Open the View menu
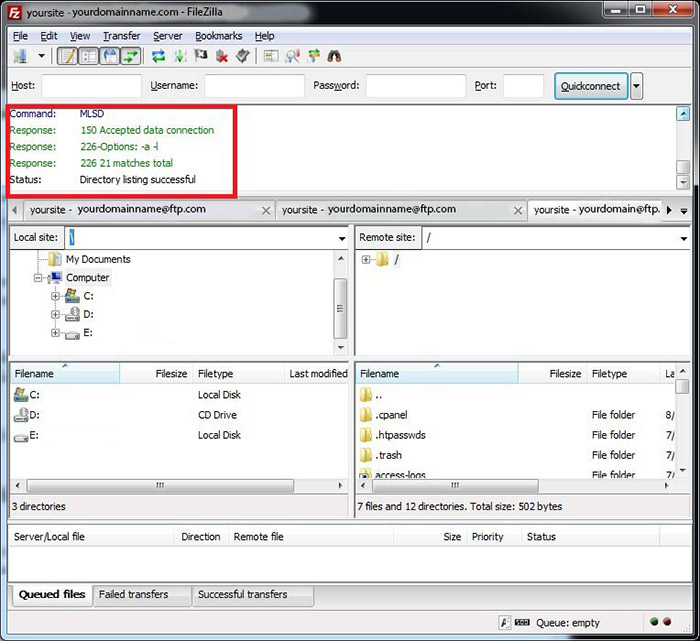This screenshot has width=700, height=641. 80,36
